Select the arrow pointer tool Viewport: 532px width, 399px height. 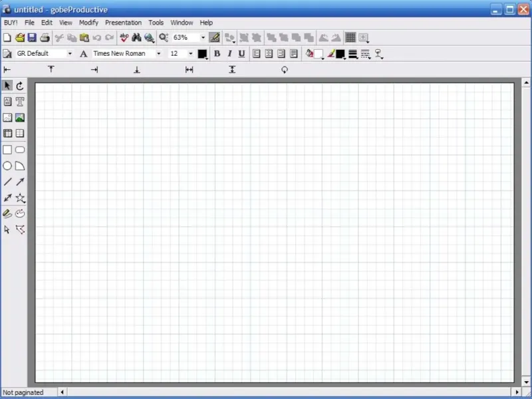(x=7, y=86)
